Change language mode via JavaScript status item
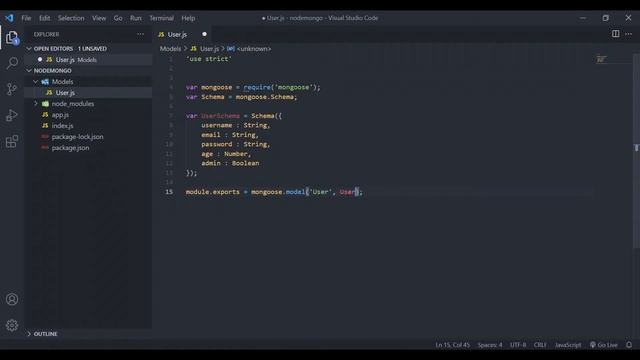The height and width of the screenshot is (360, 640). tap(568, 345)
